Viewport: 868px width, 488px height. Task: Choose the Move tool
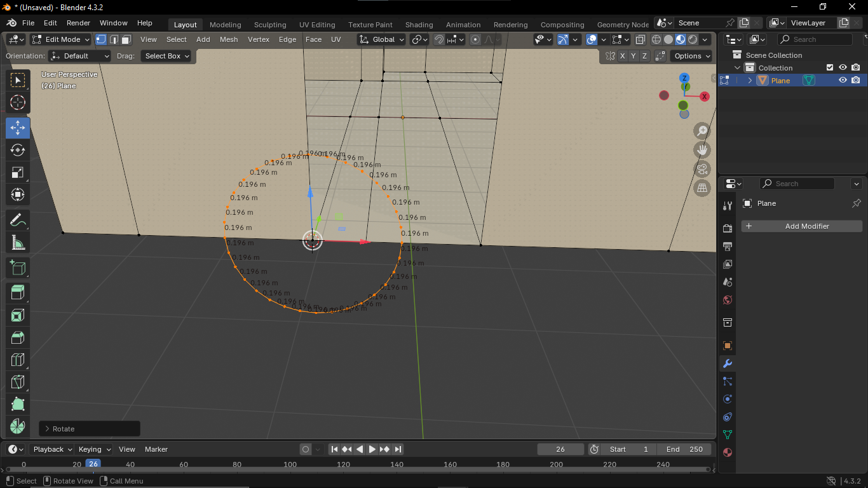click(x=18, y=128)
